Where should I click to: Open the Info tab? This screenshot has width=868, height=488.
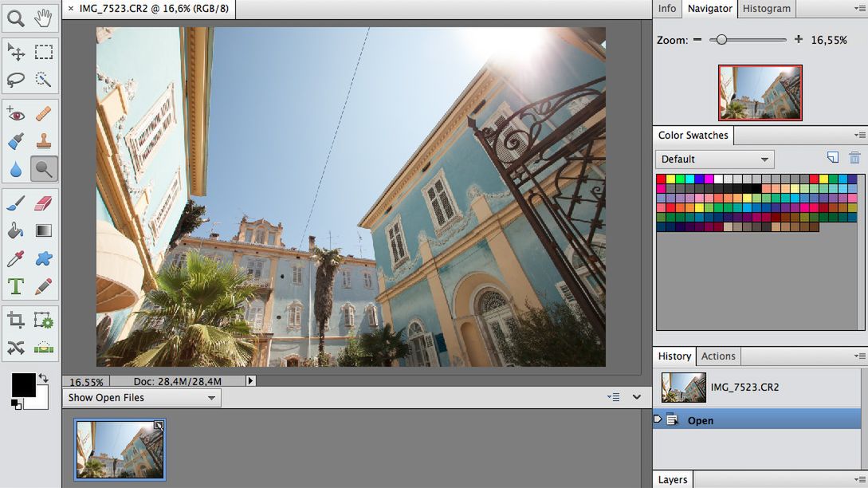[x=666, y=9]
